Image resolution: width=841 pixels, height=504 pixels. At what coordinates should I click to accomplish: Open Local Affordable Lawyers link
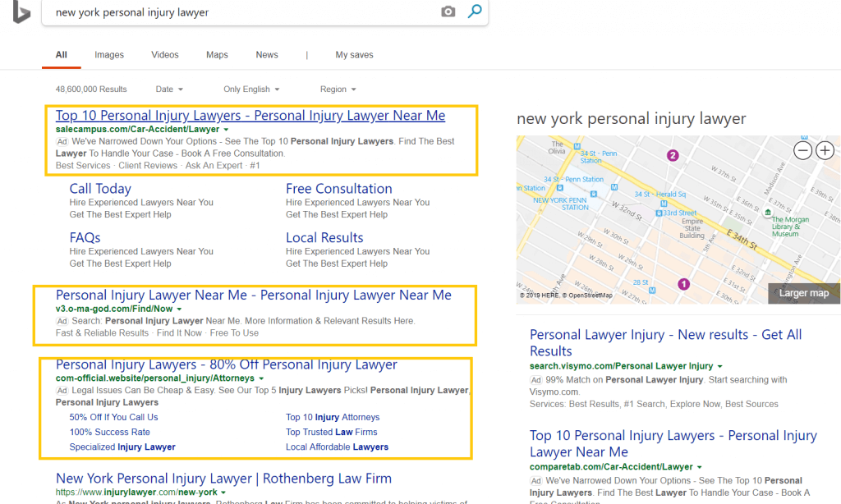[x=337, y=447]
